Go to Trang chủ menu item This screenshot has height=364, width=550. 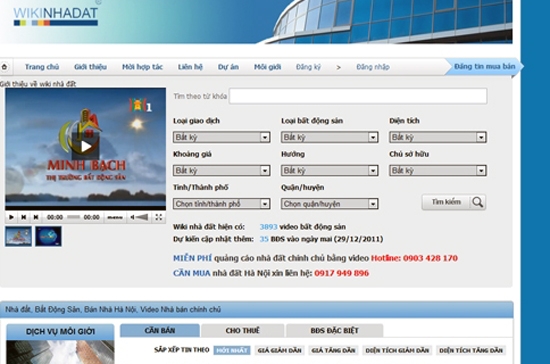pos(42,67)
